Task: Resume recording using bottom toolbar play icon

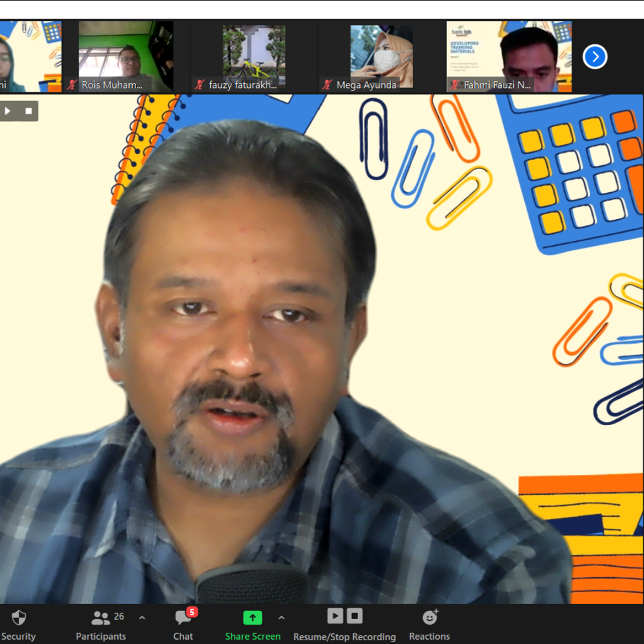Action: (335, 616)
